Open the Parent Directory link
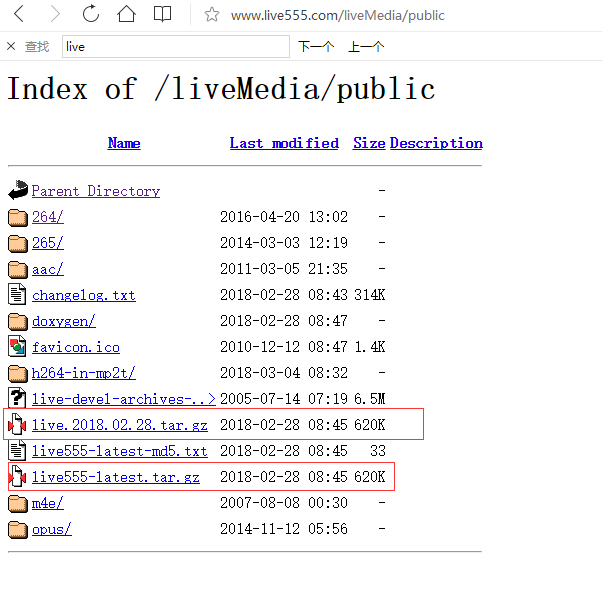The image size is (602, 600). 96,191
